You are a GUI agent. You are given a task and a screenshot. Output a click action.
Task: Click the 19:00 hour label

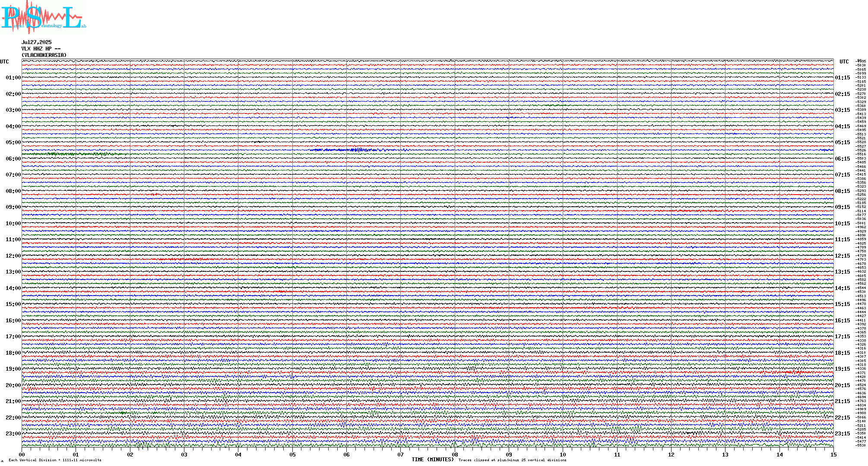13,369
